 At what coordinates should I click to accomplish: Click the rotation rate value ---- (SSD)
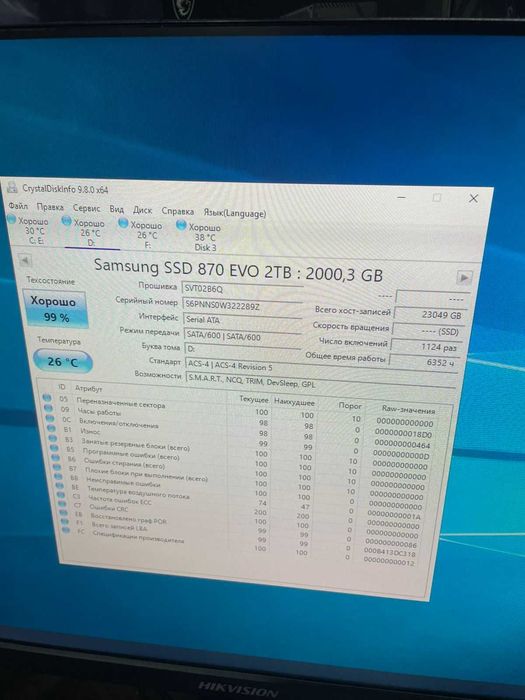429,331
